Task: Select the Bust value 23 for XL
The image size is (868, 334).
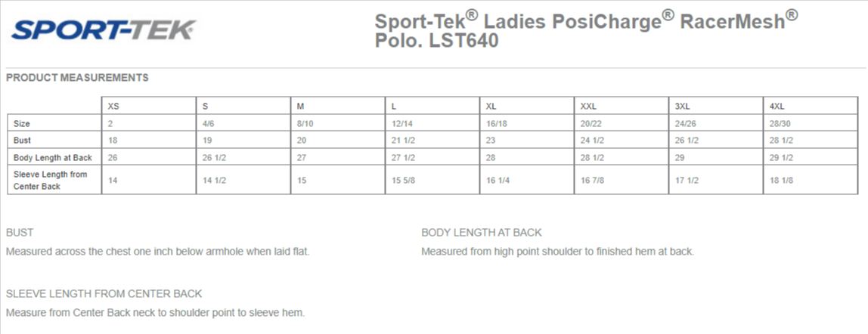Action: tap(491, 141)
